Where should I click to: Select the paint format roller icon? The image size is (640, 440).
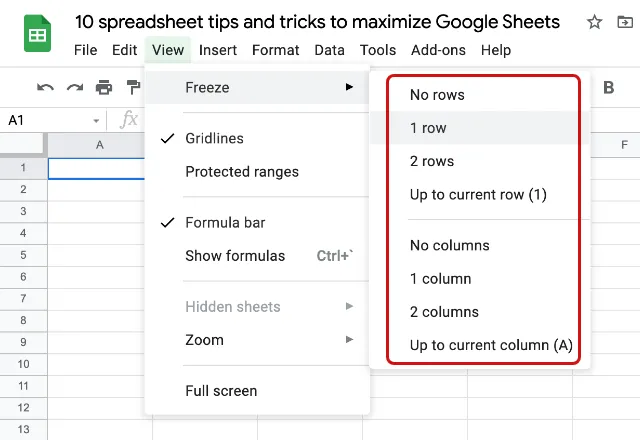pyautogui.click(x=133, y=87)
